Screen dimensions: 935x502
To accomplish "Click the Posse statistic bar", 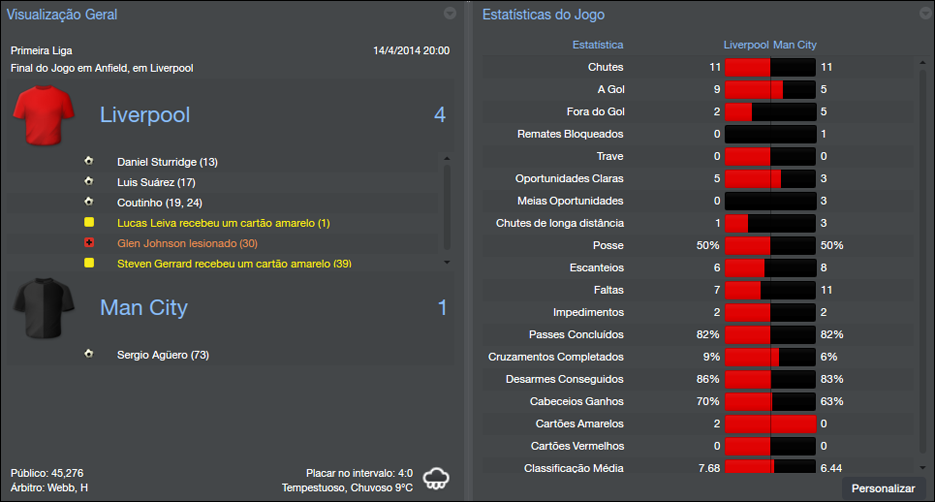I will pos(770,245).
